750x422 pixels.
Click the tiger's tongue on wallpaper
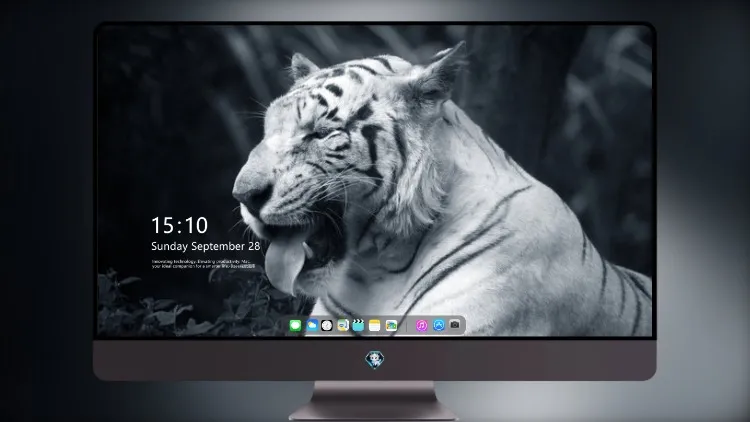coord(285,266)
